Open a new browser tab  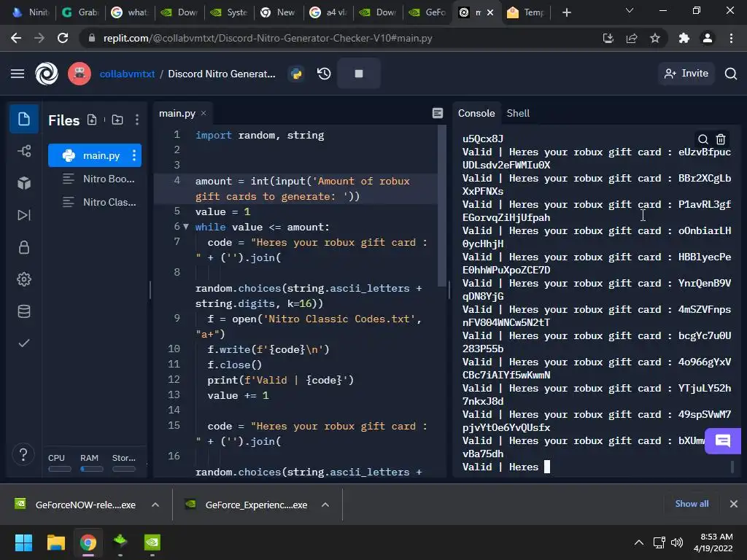click(x=566, y=12)
